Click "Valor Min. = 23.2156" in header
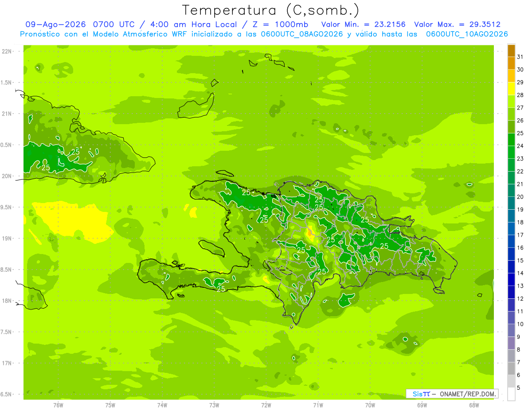This screenshot has width=532, height=411. coord(363,24)
